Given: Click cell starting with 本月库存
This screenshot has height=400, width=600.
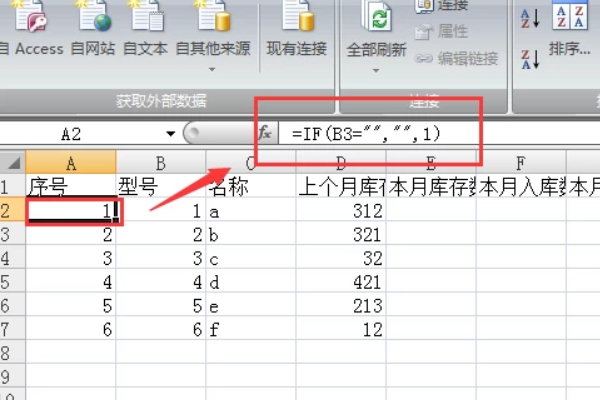Looking at the screenshot, I should pyautogui.click(x=431, y=187).
